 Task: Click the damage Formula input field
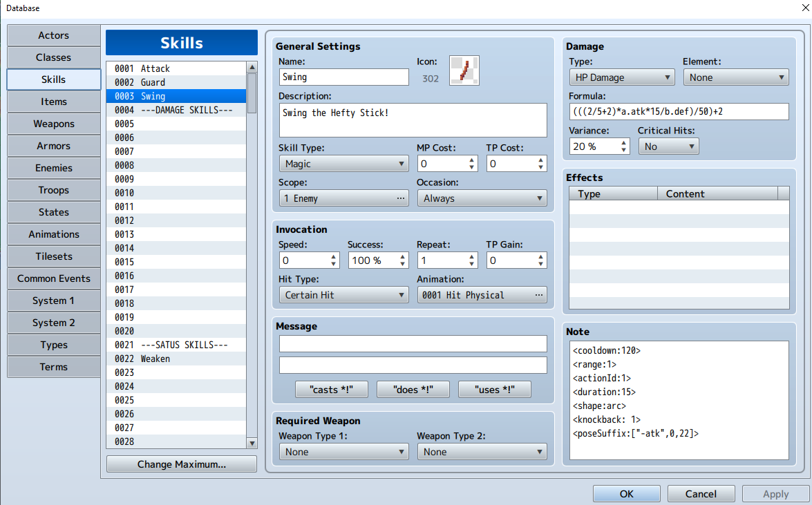(679, 111)
